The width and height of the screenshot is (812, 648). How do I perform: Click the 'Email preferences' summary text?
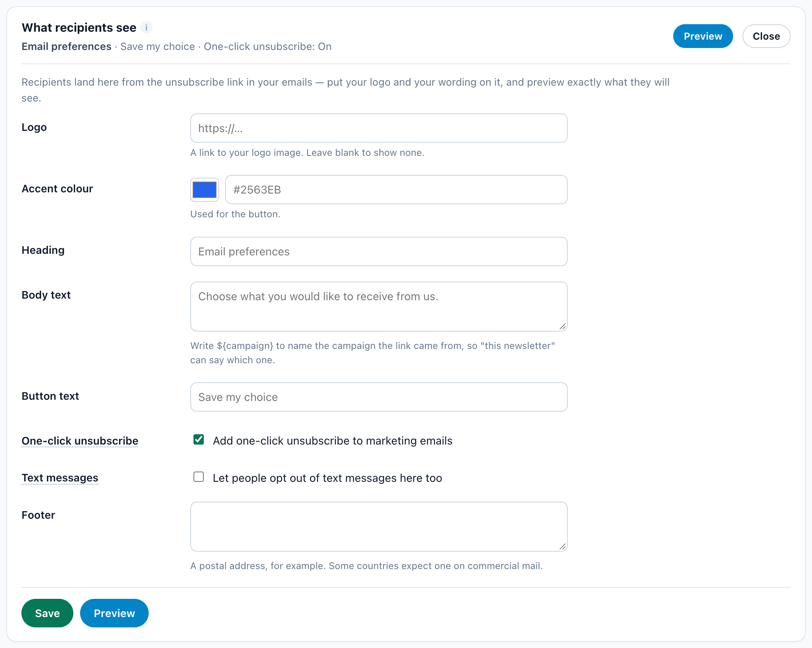[x=66, y=46]
